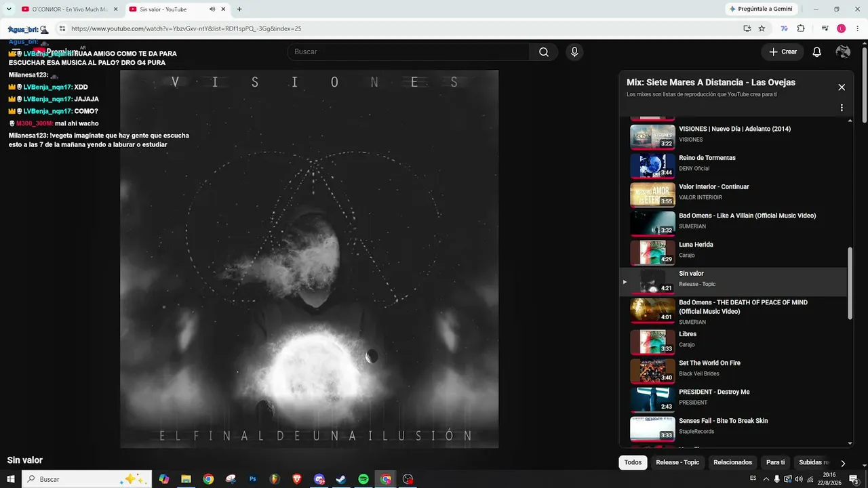This screenshot has height=488, width=868.
Task: Bookmark this page with the star icon
Action: tap(762, 28)
